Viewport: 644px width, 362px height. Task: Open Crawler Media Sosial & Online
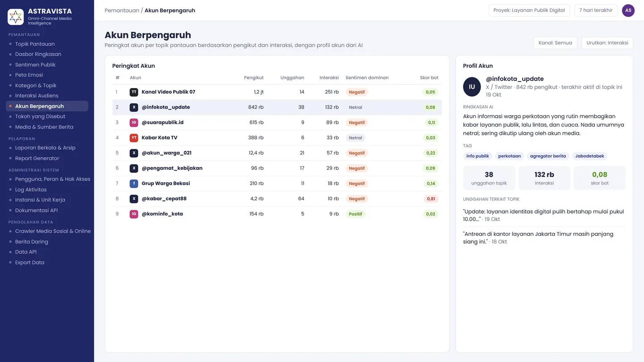(x=53, y=231)
